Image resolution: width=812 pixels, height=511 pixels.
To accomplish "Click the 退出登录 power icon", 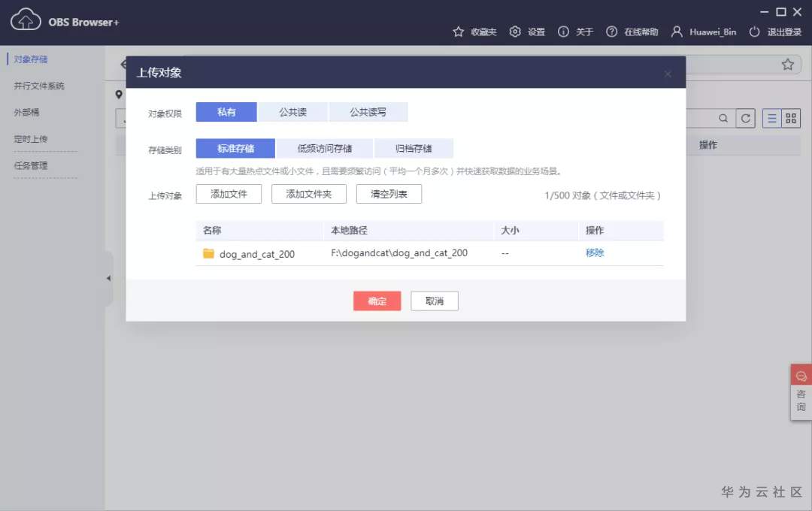I will pos(755,32).
